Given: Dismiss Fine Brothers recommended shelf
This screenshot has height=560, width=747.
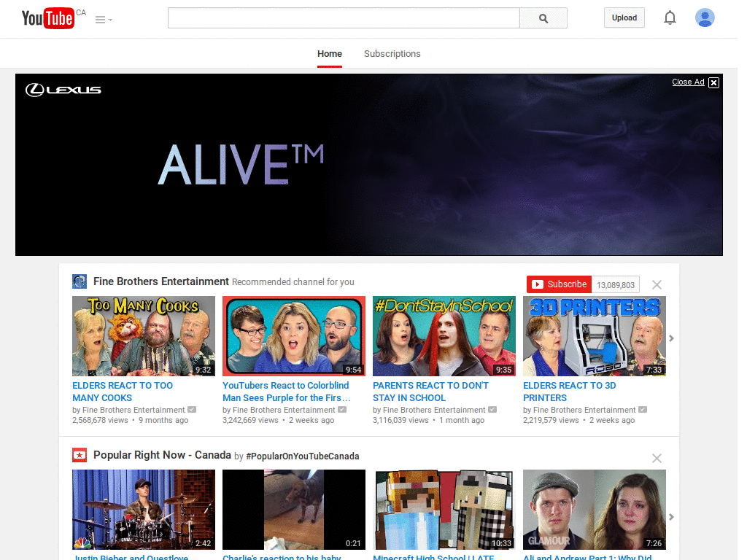Looking at the screenshot, I should pos(657,285).
